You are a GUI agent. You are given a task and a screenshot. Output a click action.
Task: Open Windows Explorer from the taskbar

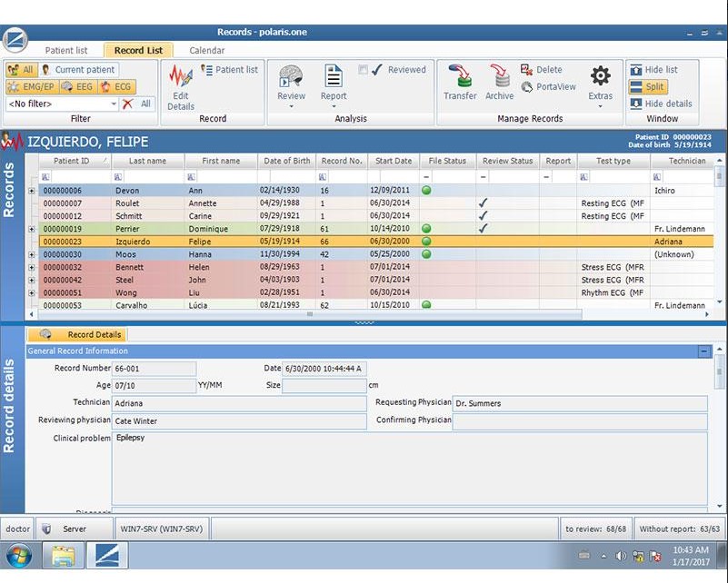(x=62, y=556)
